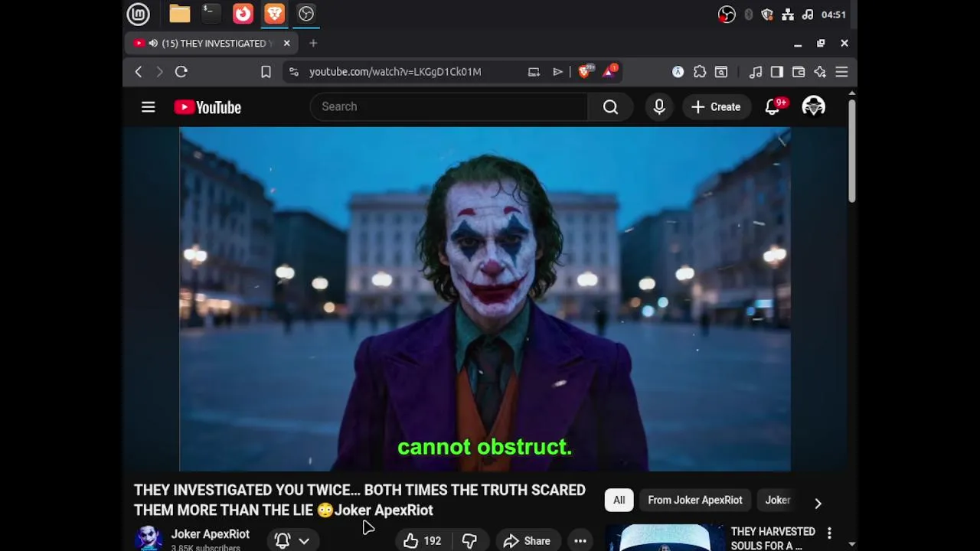Click the Brave playlist play icon in the address bar

[558, 72]
